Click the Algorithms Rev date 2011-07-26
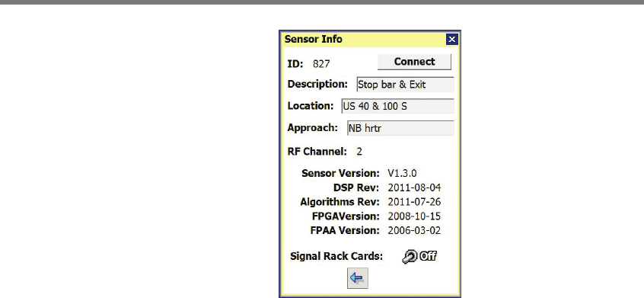 click(x=414, y=202)
